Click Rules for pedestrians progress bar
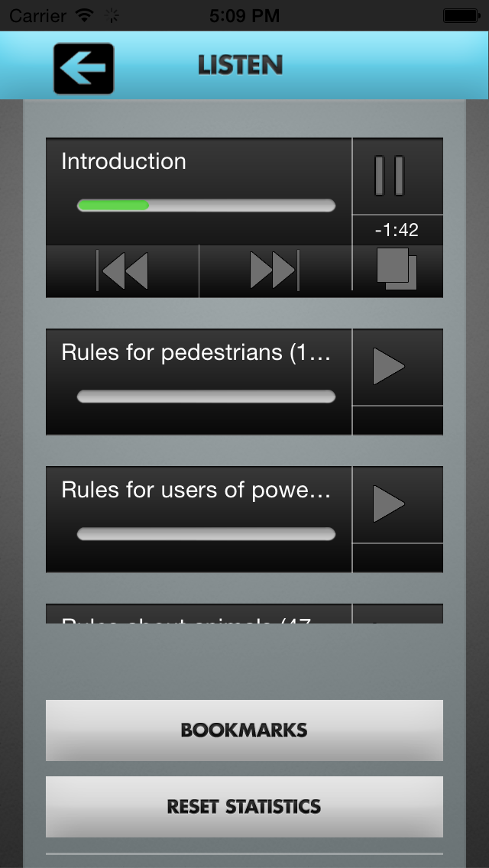The width and height of the screenshot is (489, 868). tap(206, 397)
